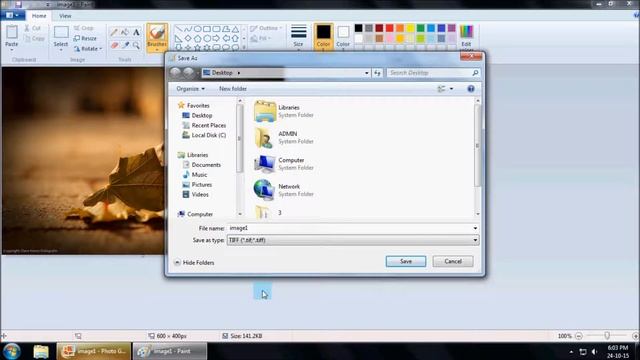Image resolution: width=640 pixels, height=360 pixels.
Task: Select the rectangle shape in Shapes gallery
Action: tap(207, 29)
